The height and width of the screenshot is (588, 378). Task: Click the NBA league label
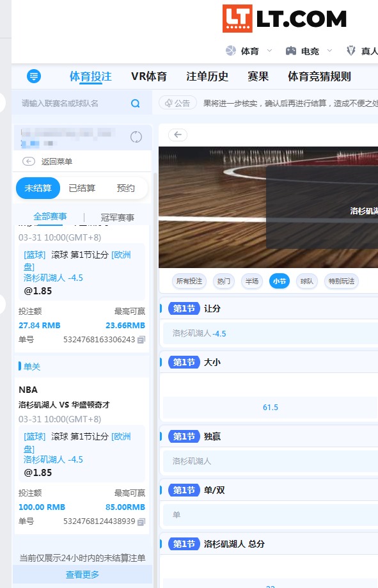pyautogui.click(x=28, y=390)
